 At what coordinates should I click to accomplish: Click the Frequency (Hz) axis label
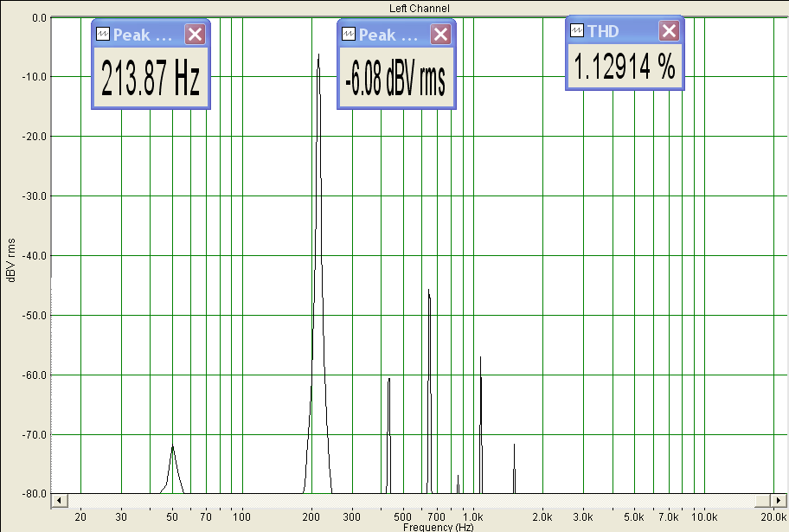pyautogui.click(x=438, y=527)
